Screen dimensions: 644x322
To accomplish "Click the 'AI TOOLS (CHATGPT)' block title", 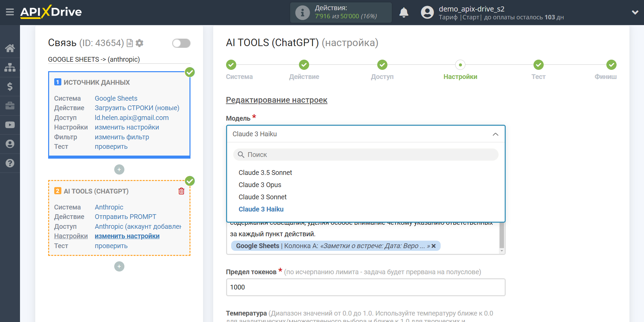I will pos(96,191).
